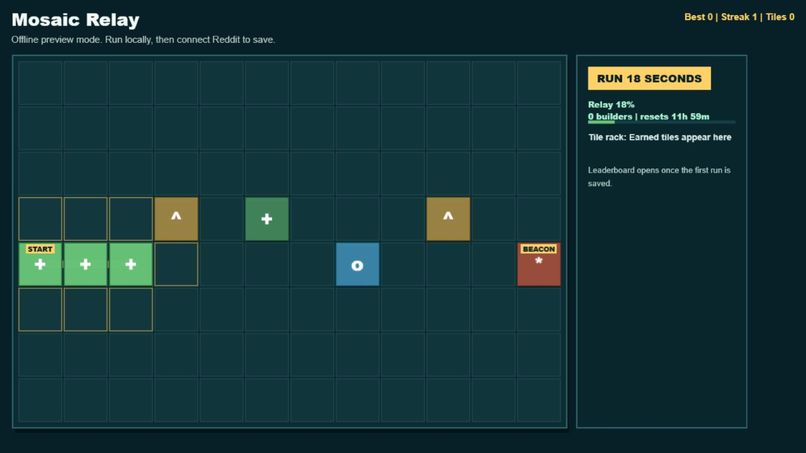Place on outlined cell below the third green plus tile
This screenshot has width=806, height=453.
pos(131,310)
